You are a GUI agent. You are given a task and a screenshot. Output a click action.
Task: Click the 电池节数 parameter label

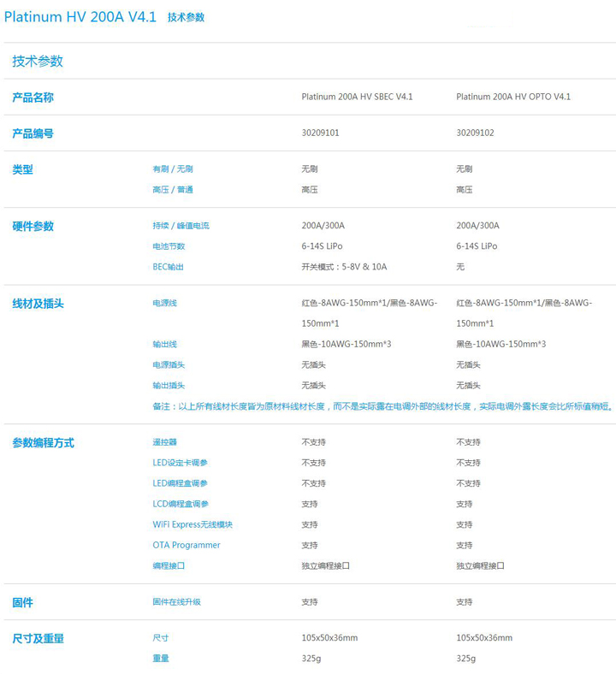pos(168,246)
